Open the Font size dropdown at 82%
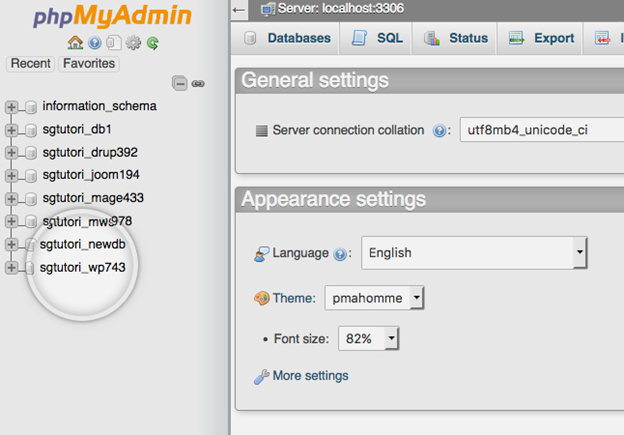This screenshot has height=435, width=624. coord(368,339)
